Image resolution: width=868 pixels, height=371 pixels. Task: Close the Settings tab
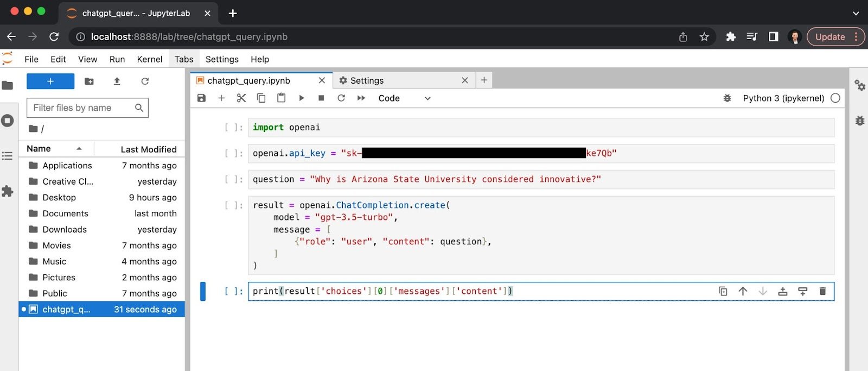(465, 80)
